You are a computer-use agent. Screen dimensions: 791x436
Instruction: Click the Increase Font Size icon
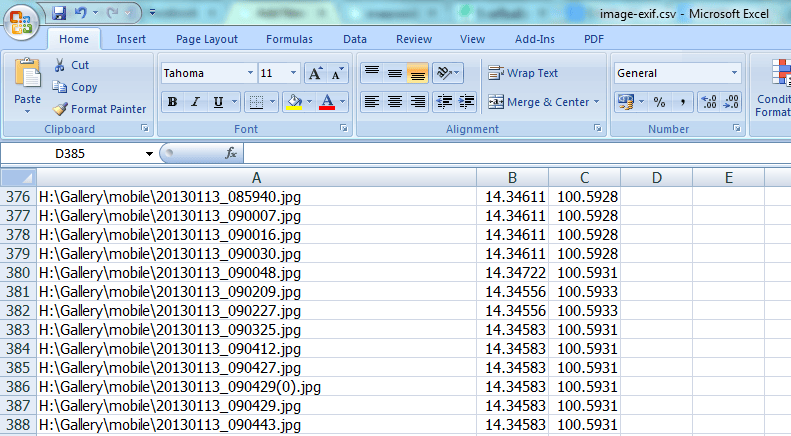click(316, 74)
